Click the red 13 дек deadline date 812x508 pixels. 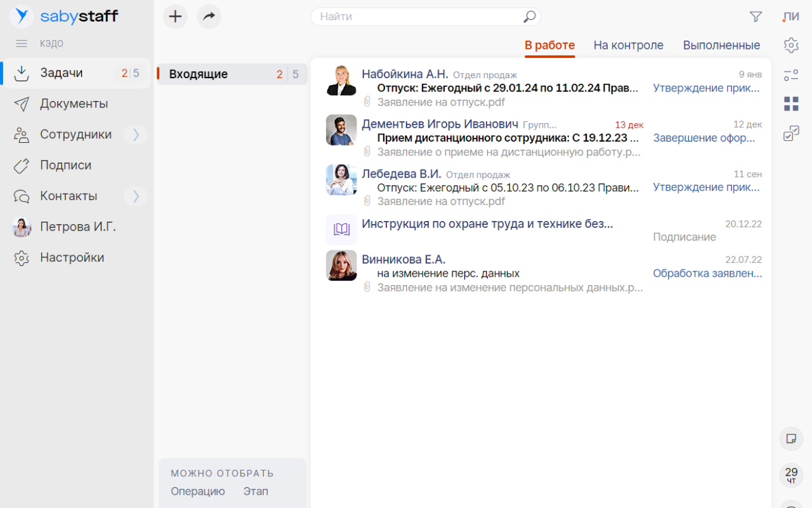629,124
